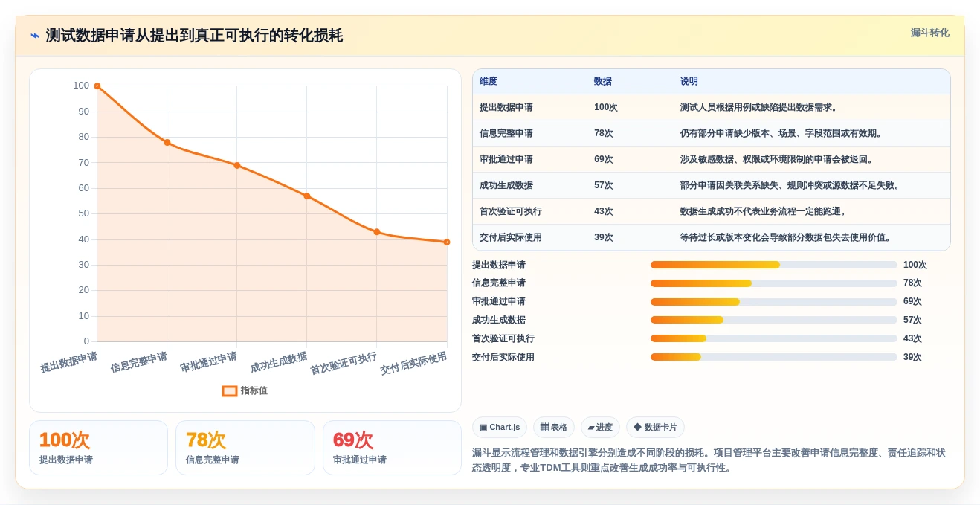
Task: Click the 维度 column header
Action: 489,82
